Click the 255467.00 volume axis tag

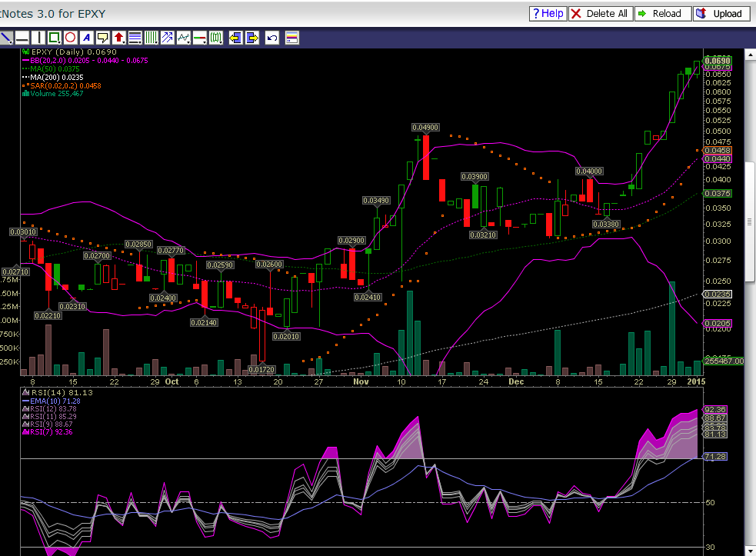pyautogui.click(x=724, y=361)
